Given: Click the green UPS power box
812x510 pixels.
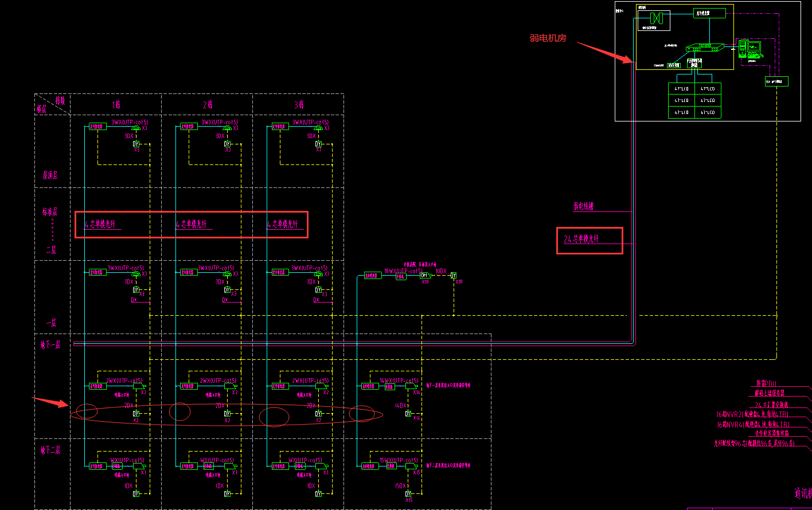Looking at the screenshot, I should pyautogui.click(x=776, y=81).
